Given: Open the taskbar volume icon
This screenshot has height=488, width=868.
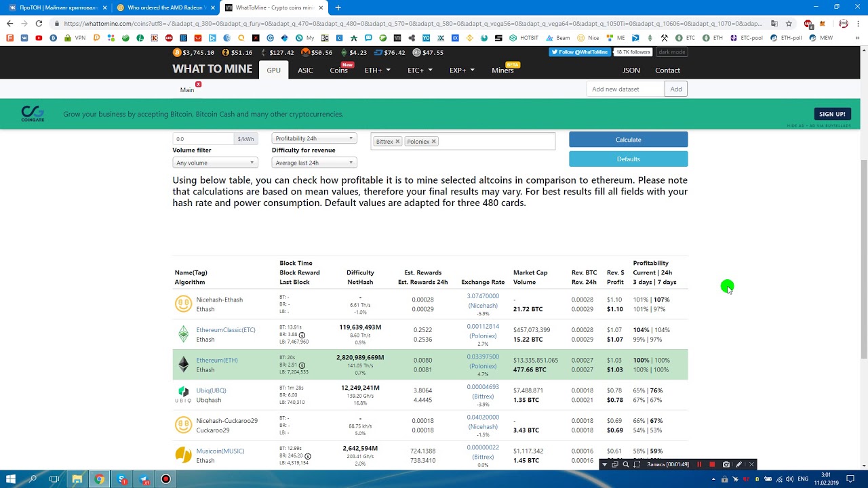Looking at the screenshot, I should (790, 479).
